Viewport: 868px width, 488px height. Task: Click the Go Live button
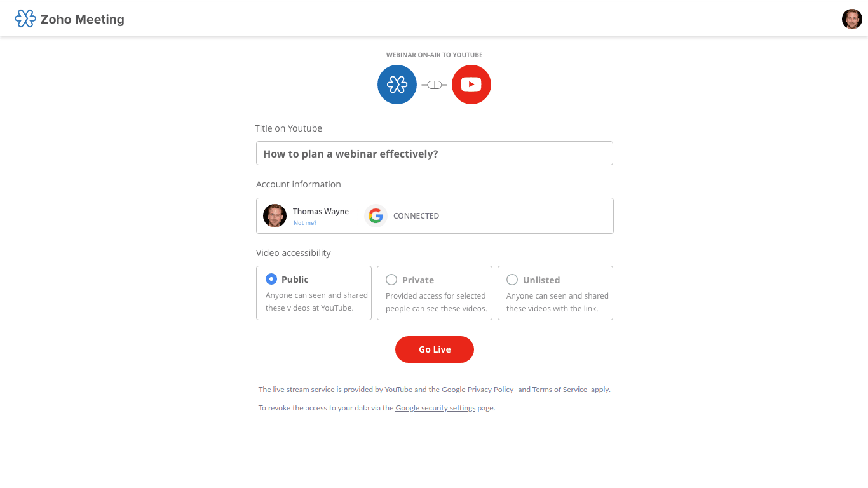point(434,349)
